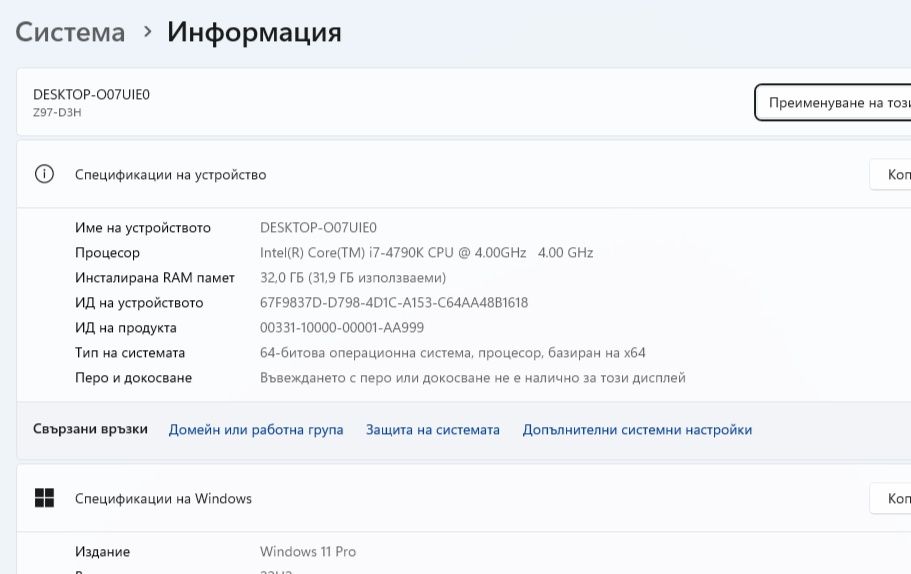Screen dimensions: 911x574
Task: Click the ИД на продукта label
Action: click(x=125, y=328)
